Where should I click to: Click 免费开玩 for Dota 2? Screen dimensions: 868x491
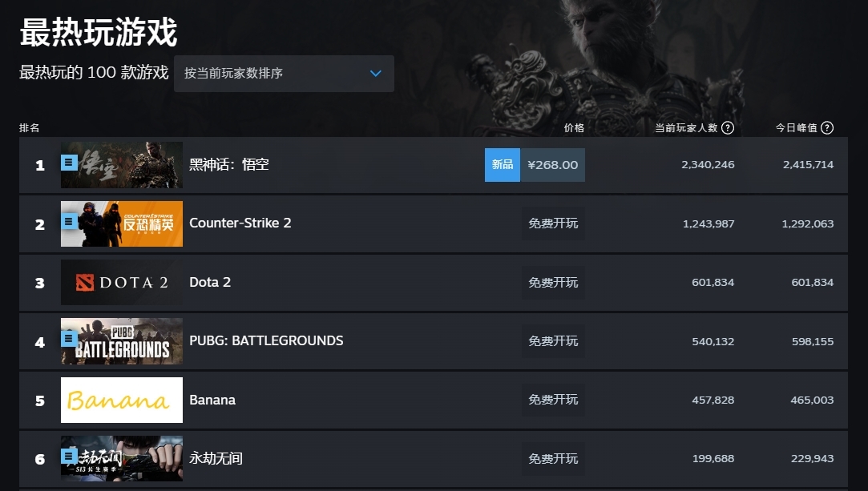pos(553,283)
